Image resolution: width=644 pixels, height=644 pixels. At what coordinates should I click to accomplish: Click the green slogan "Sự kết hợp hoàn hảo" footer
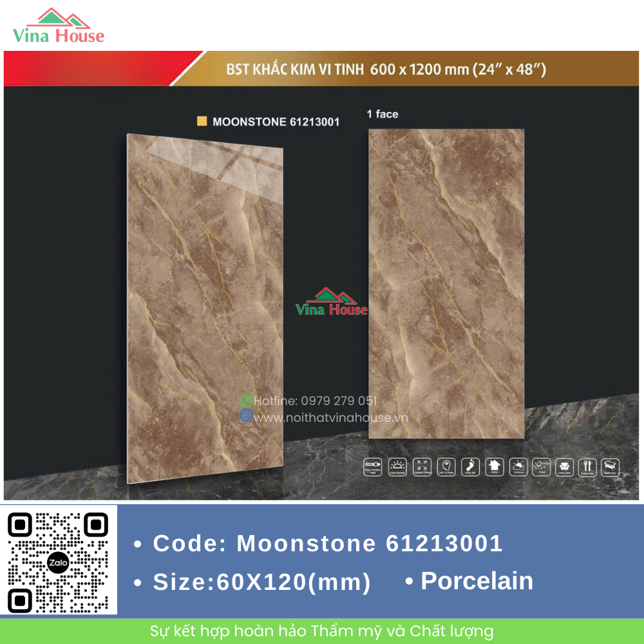coord(321,631)
